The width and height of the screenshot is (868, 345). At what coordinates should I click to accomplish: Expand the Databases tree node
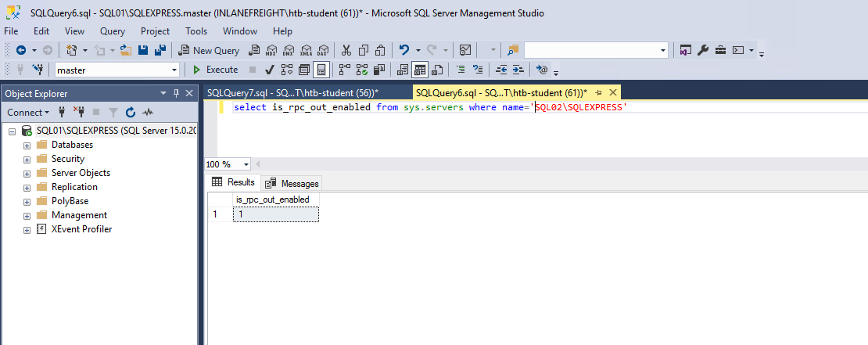[x=27, y=145]
